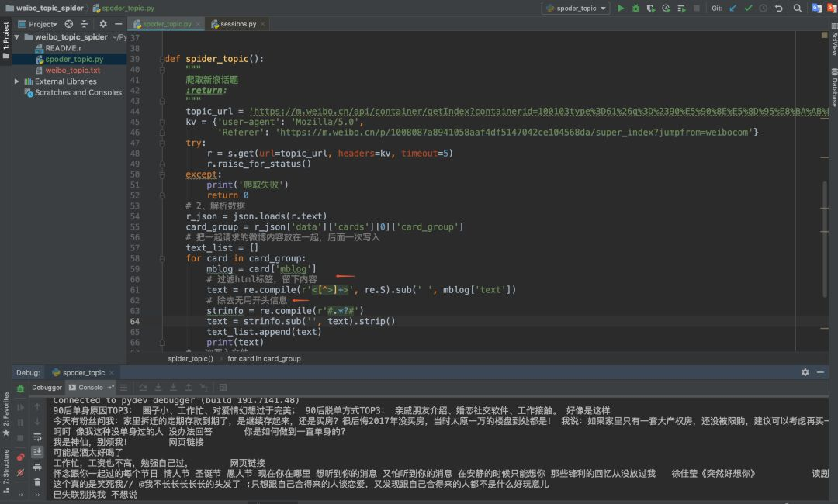
Task: Clear the console with the trash icon
Action: [37, 482]
